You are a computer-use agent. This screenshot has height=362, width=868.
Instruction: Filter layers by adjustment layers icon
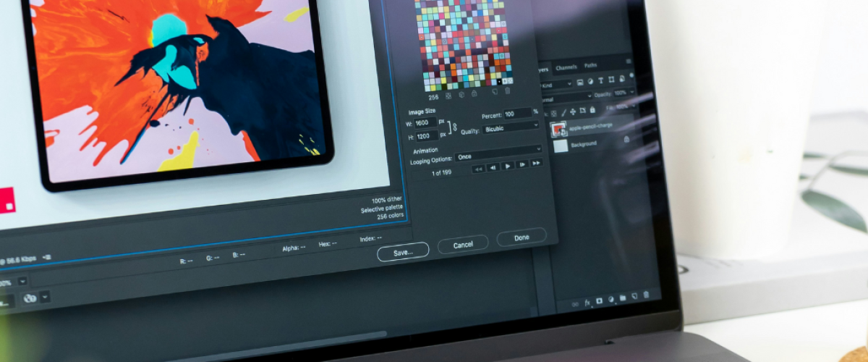coord(590,81)
